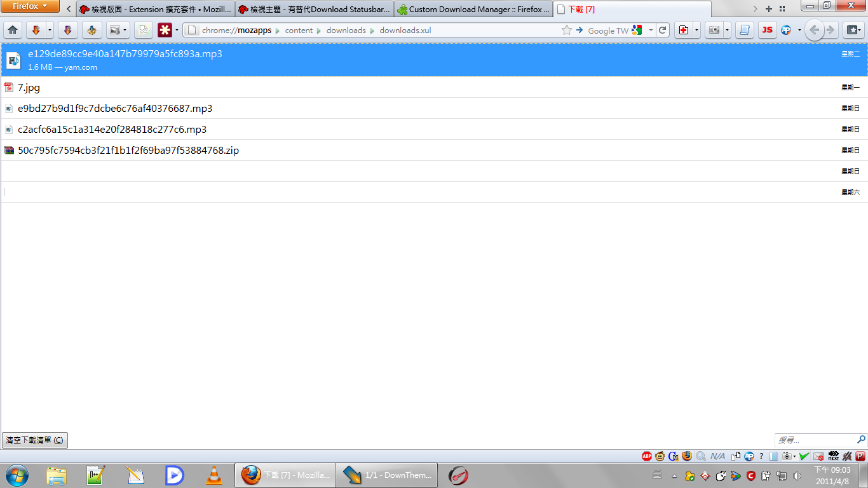Expand dropdown beside the red cross icon
Viewport: 868px width, 488px height.
(696, 30)
